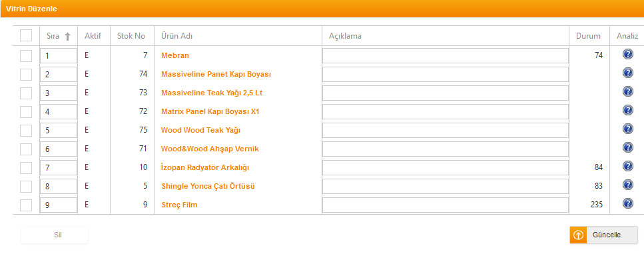Open analysis help icon for Matrix Panel row
The width and height of the screenshot is (644, 254).
pyautogui.click(x=627, y=110)
